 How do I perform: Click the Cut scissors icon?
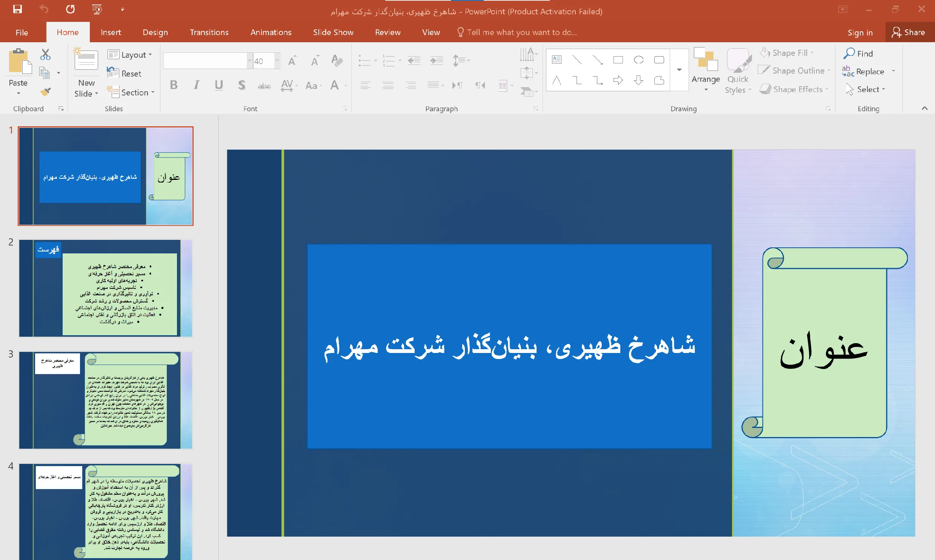coord(45,55)
